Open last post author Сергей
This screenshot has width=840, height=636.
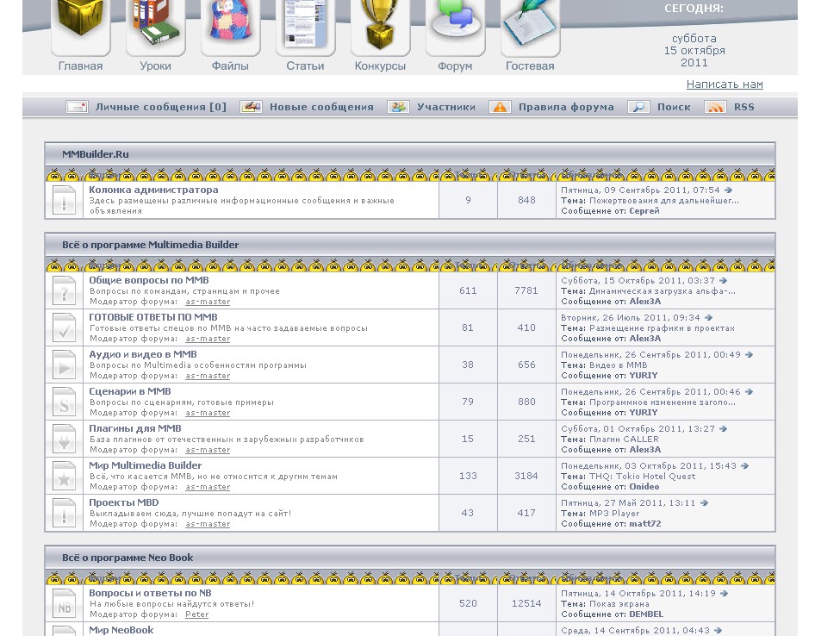[644, 211]
